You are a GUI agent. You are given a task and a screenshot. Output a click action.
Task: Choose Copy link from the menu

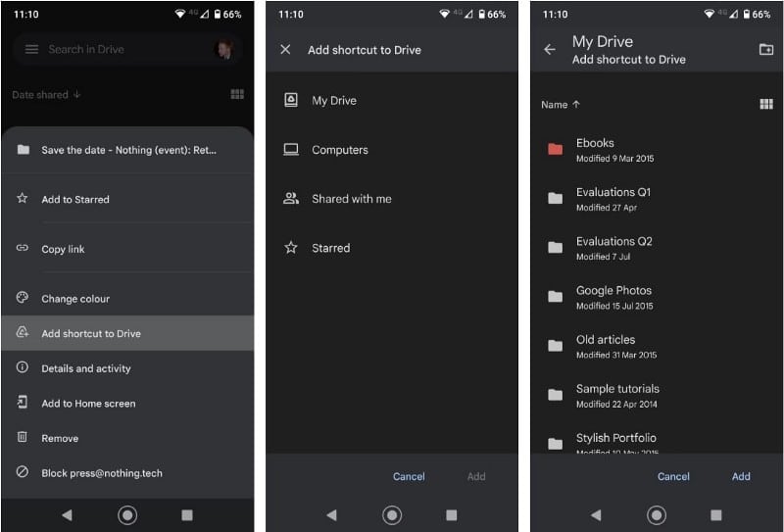(x=127, y=249)
